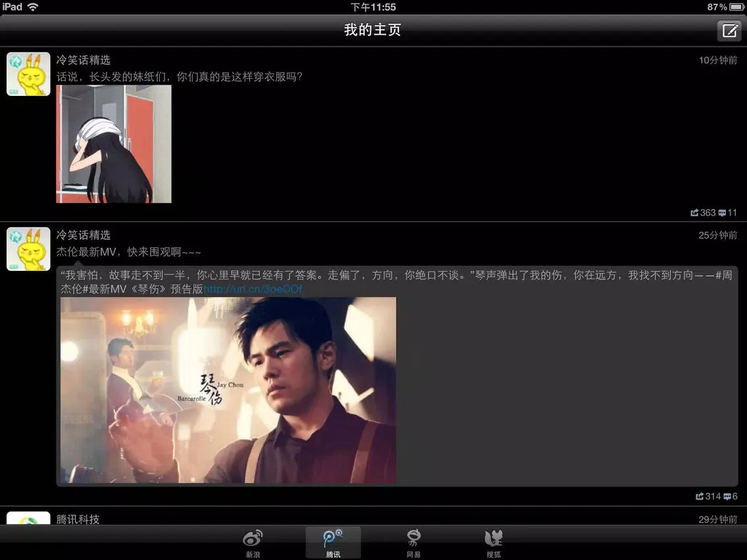Viewport: 747px width, 560px height.
Task: Tap the Wi-Fi status icon
Action: point(33,7)
